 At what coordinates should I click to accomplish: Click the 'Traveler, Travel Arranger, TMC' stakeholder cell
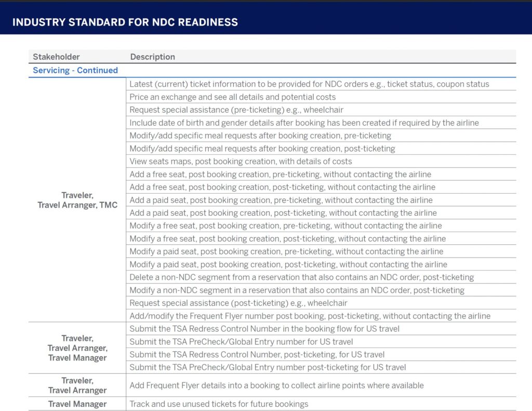coord(77,200)
